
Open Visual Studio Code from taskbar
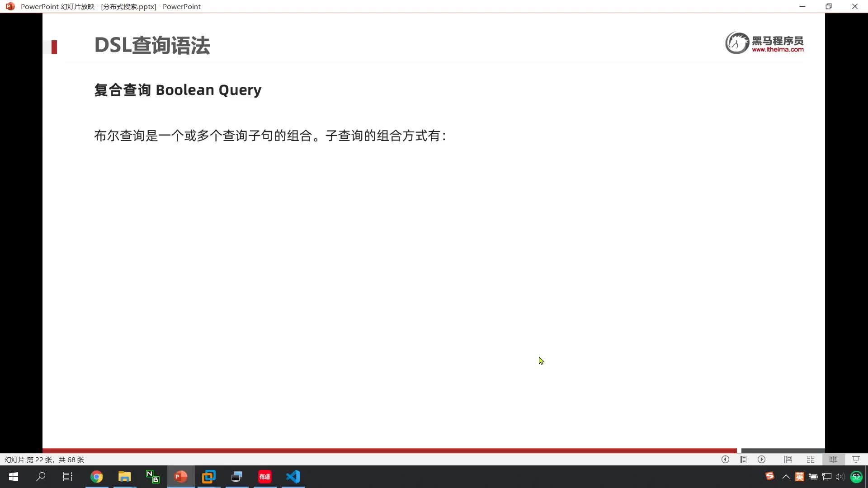point(293,477)
